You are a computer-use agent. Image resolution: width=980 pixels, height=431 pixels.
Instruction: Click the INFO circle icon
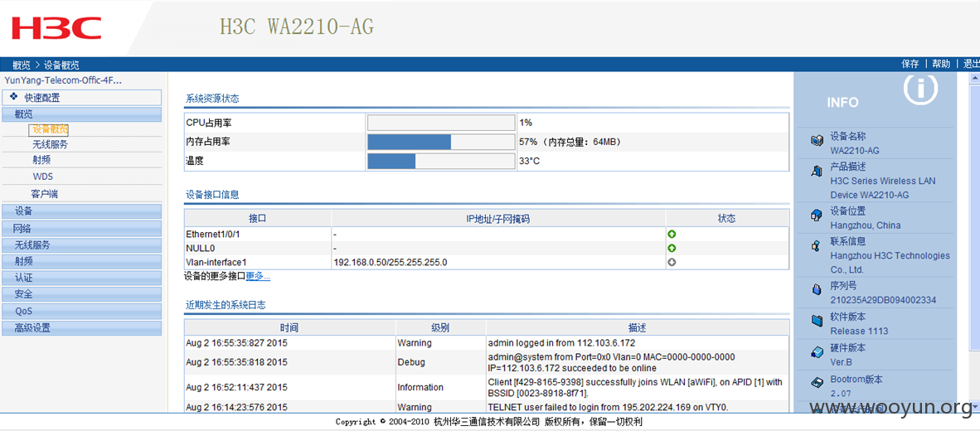point(921,89)
